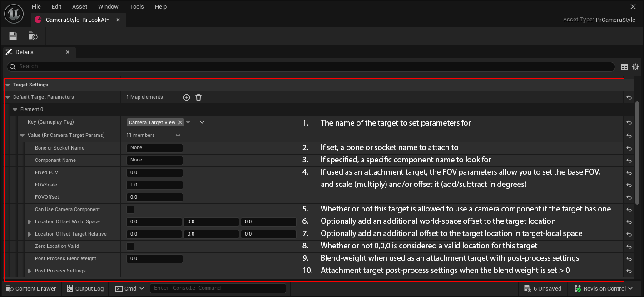Click the Component Name field

pyautogui.click(x=154, y=161)
